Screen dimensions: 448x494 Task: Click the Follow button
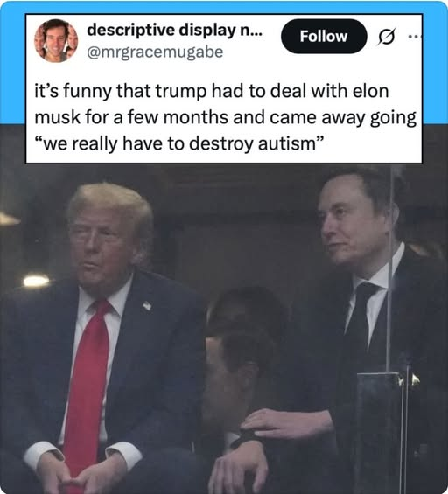324,36
